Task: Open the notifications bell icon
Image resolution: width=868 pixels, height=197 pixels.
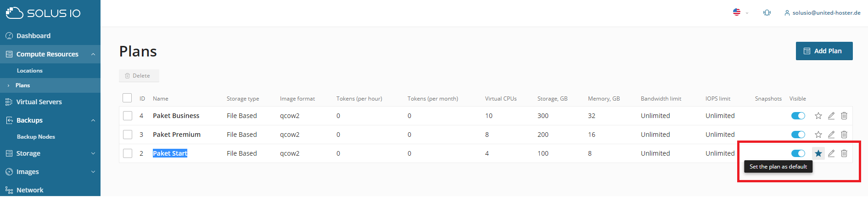Action: pos(767,13)
